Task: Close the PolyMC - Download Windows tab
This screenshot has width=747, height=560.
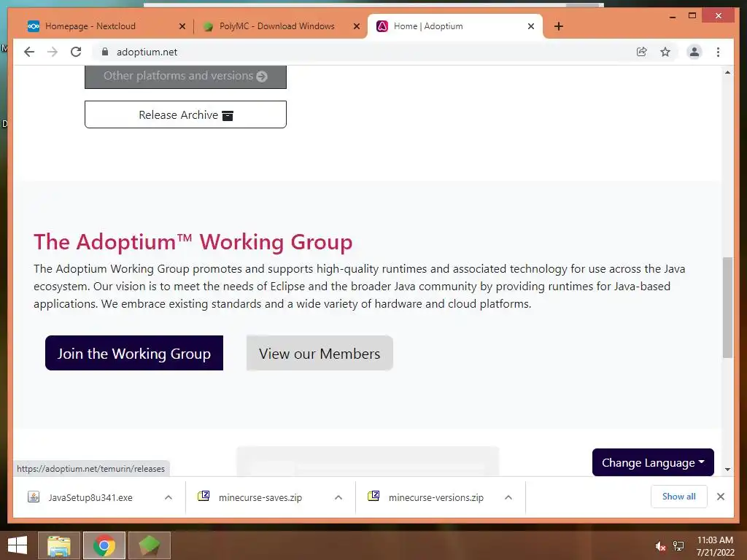Action: [x=356, y=26]
